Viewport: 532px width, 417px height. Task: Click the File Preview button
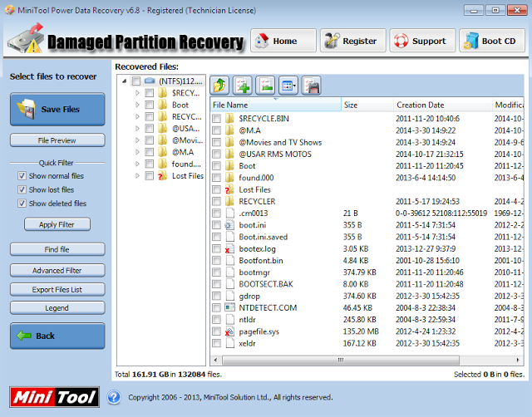57,140
